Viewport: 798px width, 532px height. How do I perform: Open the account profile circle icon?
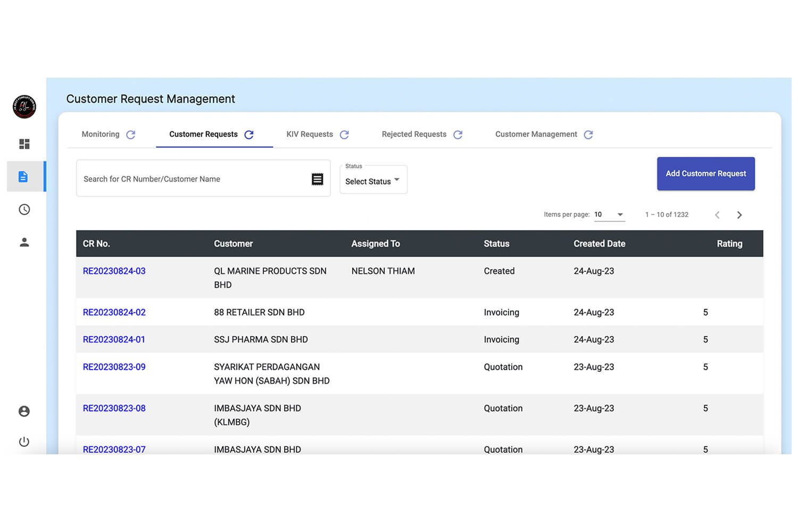click(x=24, y=411)
